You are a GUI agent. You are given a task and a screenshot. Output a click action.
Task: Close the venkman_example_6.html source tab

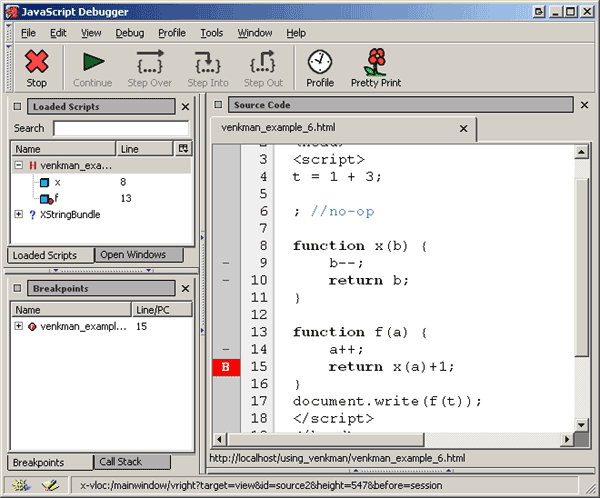click(x=463, y=129)
